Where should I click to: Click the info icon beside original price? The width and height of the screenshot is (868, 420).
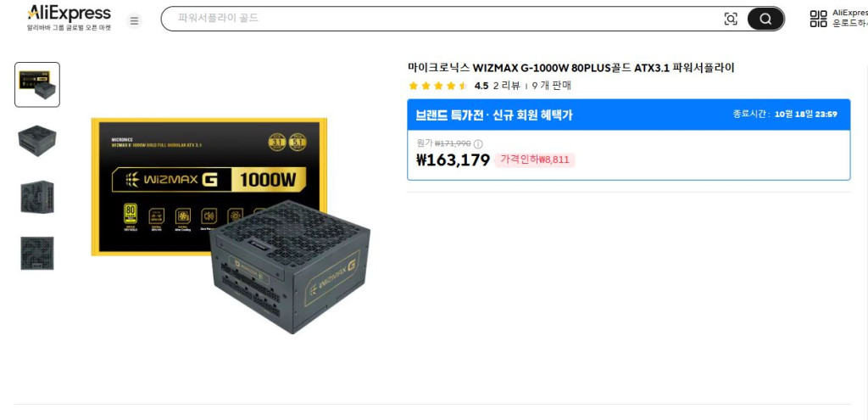pyautogui.click(x=478, y=144)
